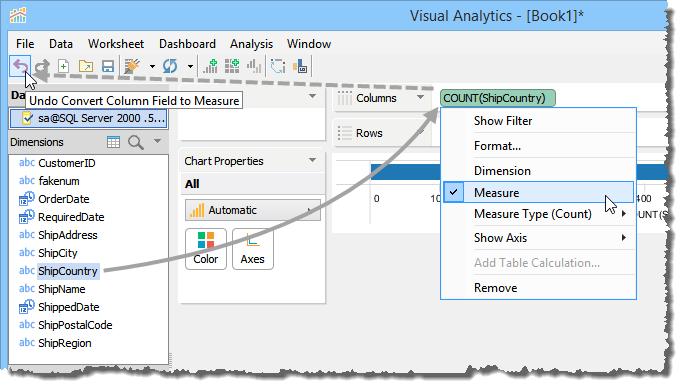Open the Automatic chart type dropdown
Screen dimensions: 685x388
(x=253, y=210)
